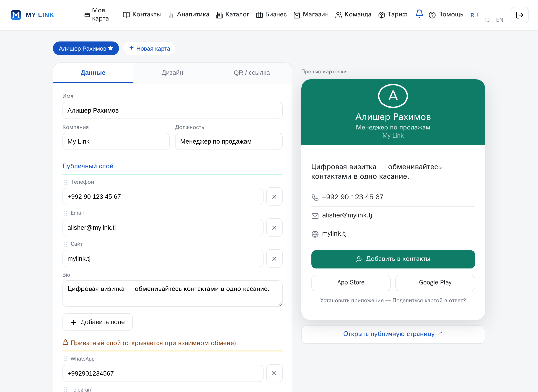Screen dimensions: 538x392
Task: Click the globe icon in card preview
Action: coord(315,234)
